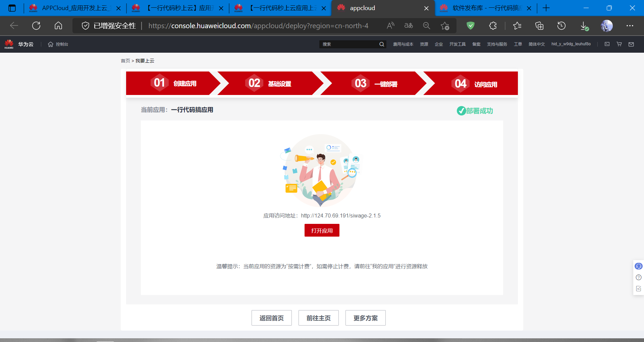This screenshot has height=342, width=644.
Task: Open the help question mark icon
Action: click(638, 277)
